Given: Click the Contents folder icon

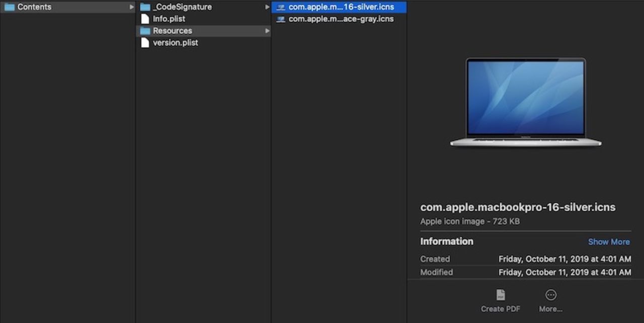Looking at the screenshot, I should click(8, 7).
